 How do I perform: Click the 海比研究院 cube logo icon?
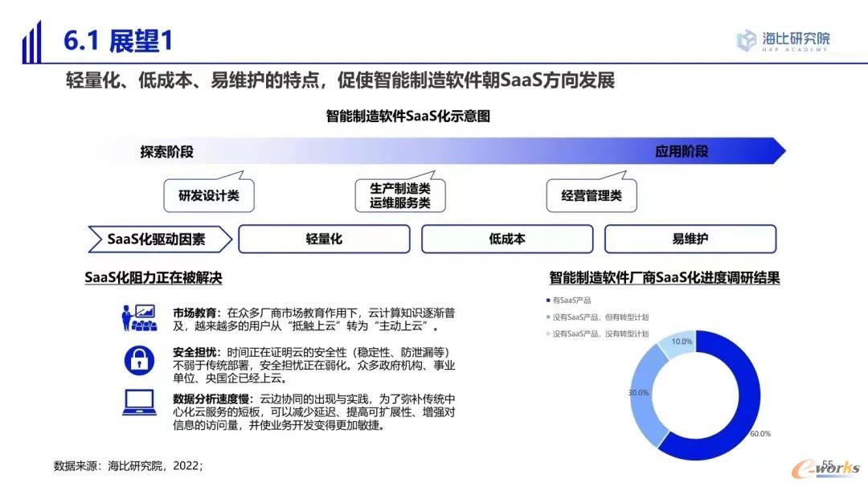(x=746, y=40)
